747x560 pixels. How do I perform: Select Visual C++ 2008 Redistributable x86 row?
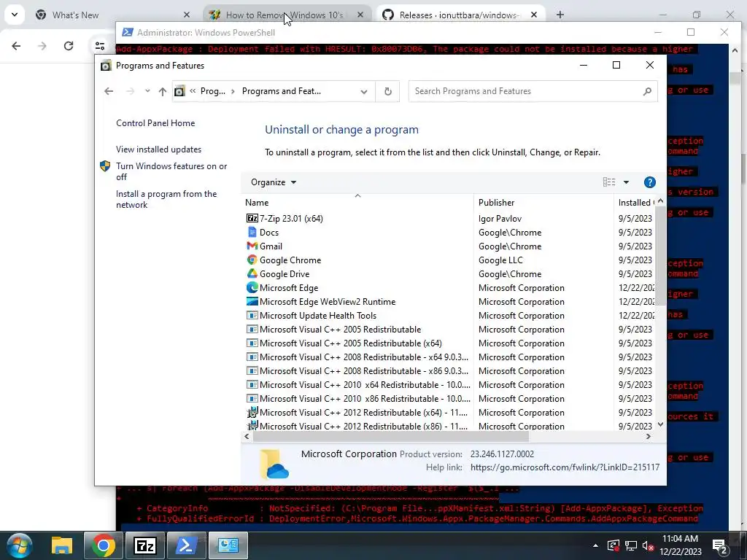[x=364, y=370]
